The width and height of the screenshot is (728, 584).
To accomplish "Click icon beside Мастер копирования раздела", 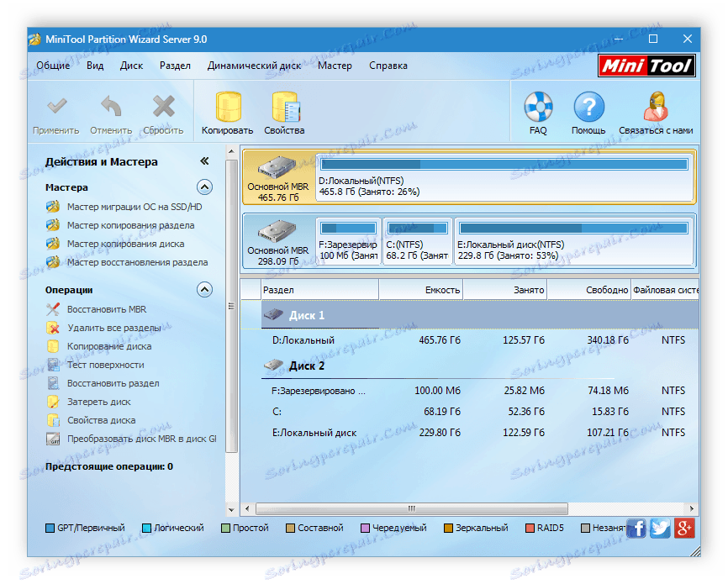I will pyautogui.click(x=53, y=225).
